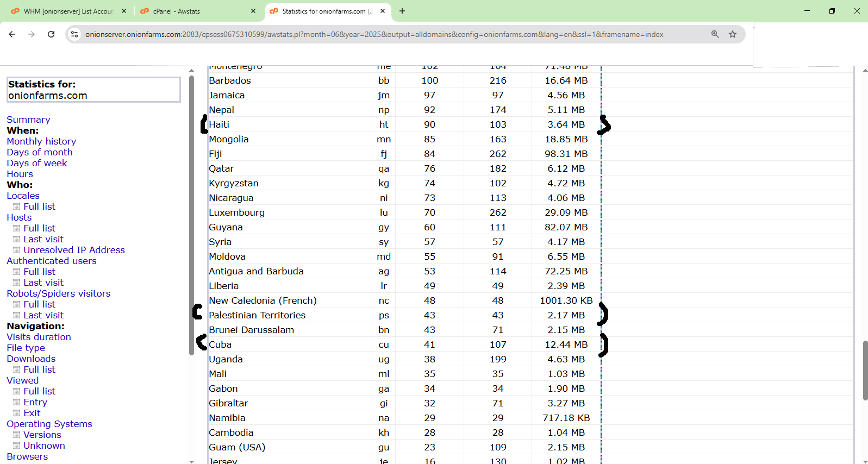
Task: Open the Downloads link
Action: coord(31,359)
